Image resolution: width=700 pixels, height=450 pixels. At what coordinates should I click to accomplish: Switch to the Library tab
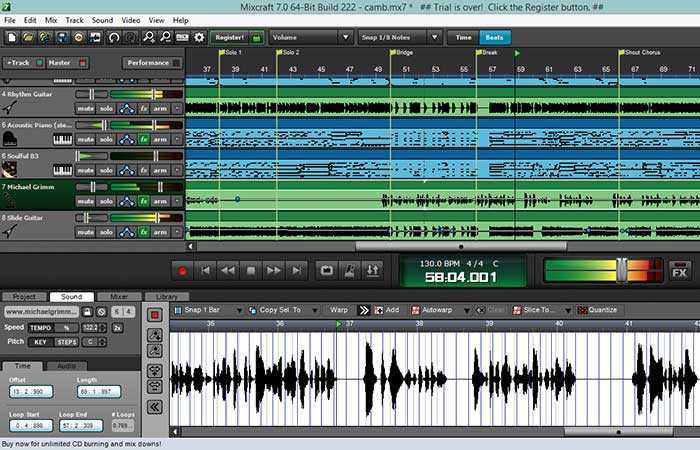click(167, 296)
